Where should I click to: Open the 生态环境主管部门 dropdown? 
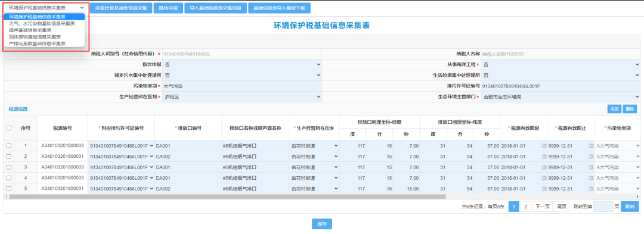pos(561,97)
